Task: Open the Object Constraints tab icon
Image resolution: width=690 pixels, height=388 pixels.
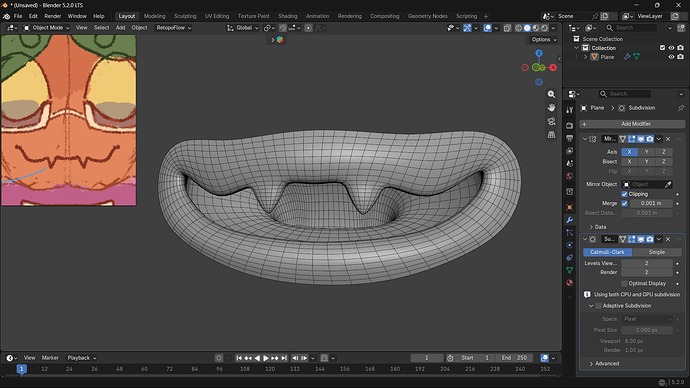Action: [x=569, y=257]
